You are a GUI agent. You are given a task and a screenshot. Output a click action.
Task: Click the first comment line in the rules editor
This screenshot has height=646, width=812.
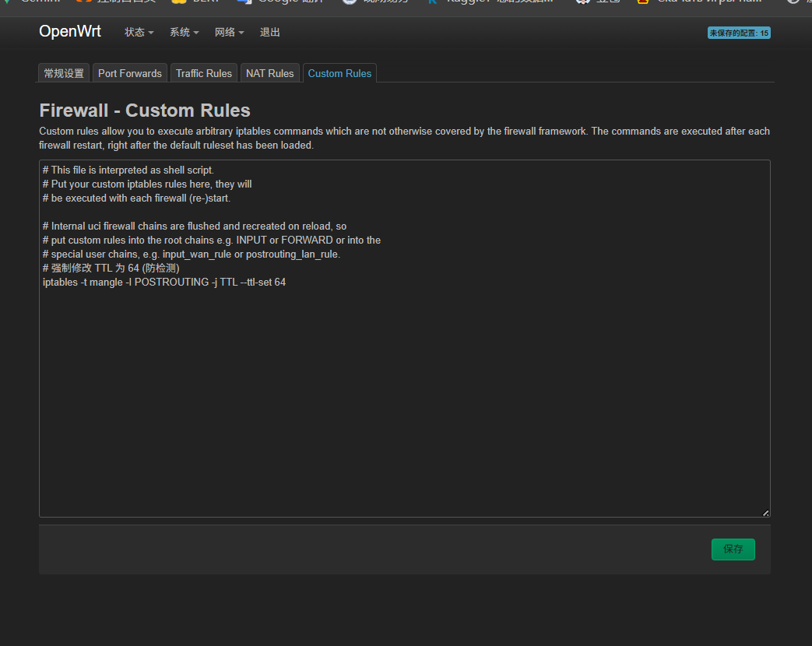tap(128, 170)
